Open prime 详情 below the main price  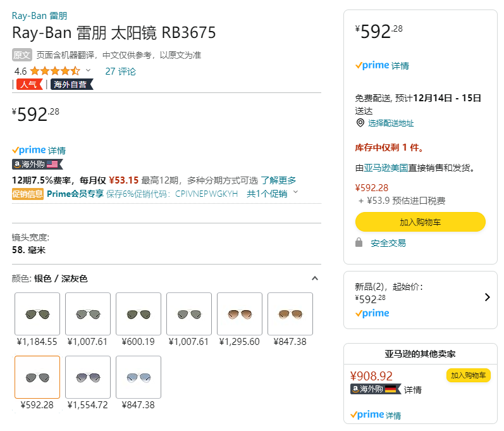(x=39, y=150)
